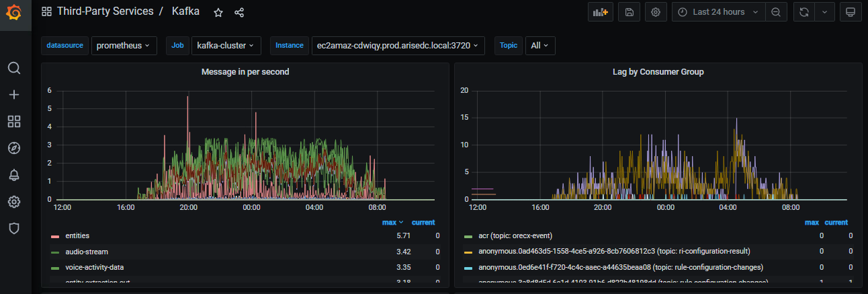Click the Job variable label
868x294 pixels.
tap(177, 46)
